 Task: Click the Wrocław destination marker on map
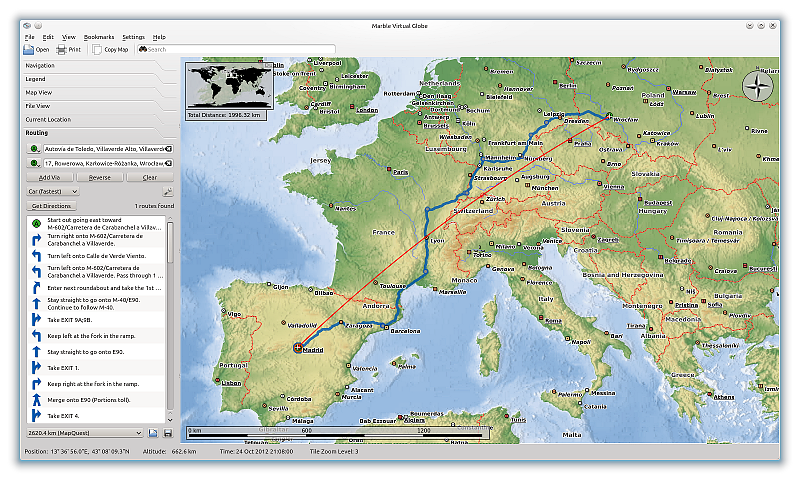click(x=609, y=116)
